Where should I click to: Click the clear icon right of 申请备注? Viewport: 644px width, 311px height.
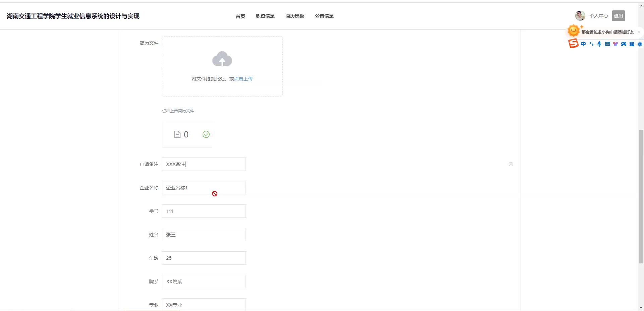pos(511,164)
